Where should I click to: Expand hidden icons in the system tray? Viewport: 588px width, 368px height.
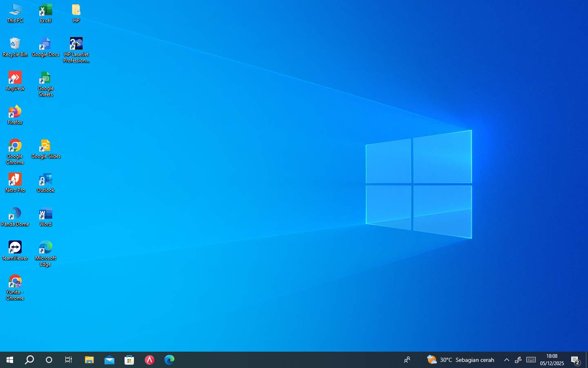tap(506, 360)
